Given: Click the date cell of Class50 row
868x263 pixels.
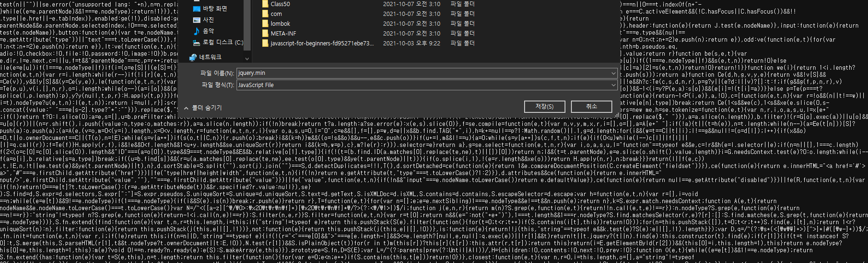Looking at the screenshot, I should (411, 4).
